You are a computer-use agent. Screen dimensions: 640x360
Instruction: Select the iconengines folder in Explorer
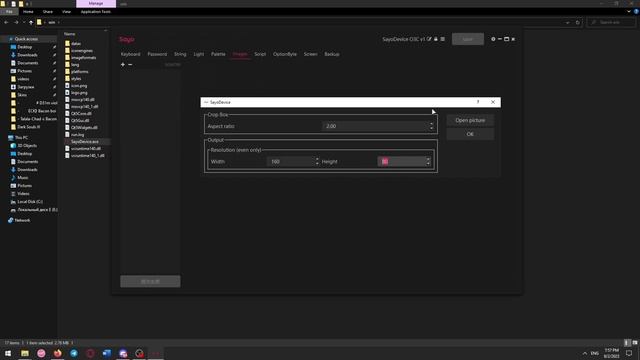point(82,51)
